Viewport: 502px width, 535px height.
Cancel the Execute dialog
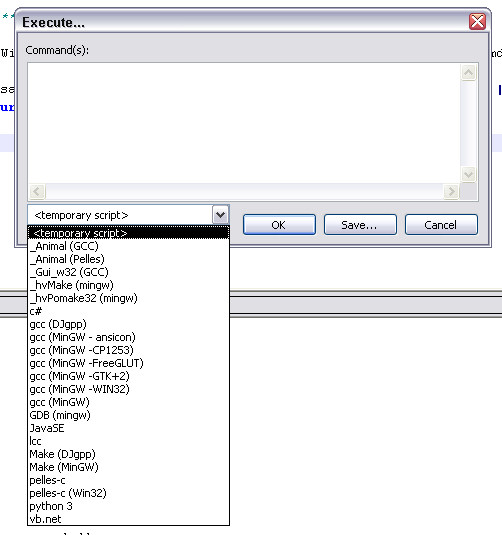[x=441, y=225]
